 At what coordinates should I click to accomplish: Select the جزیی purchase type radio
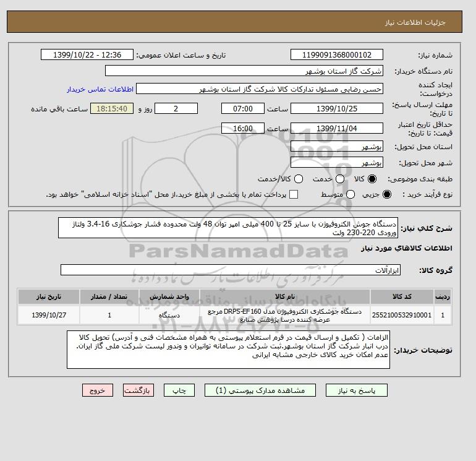[387, 194]
